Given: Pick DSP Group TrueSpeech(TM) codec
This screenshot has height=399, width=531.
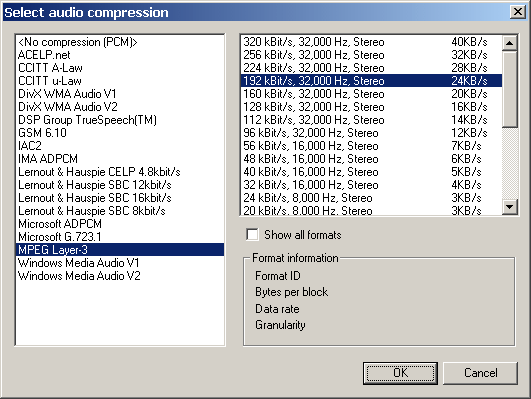Looking at the screenshot, I should [120, 120].
